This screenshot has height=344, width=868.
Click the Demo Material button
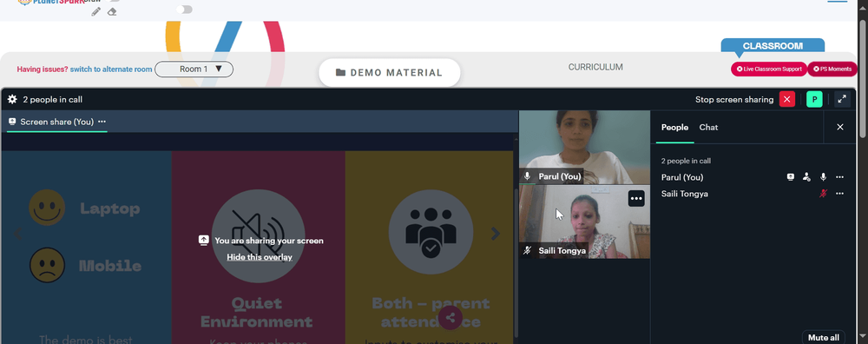(x=390, y=73)
